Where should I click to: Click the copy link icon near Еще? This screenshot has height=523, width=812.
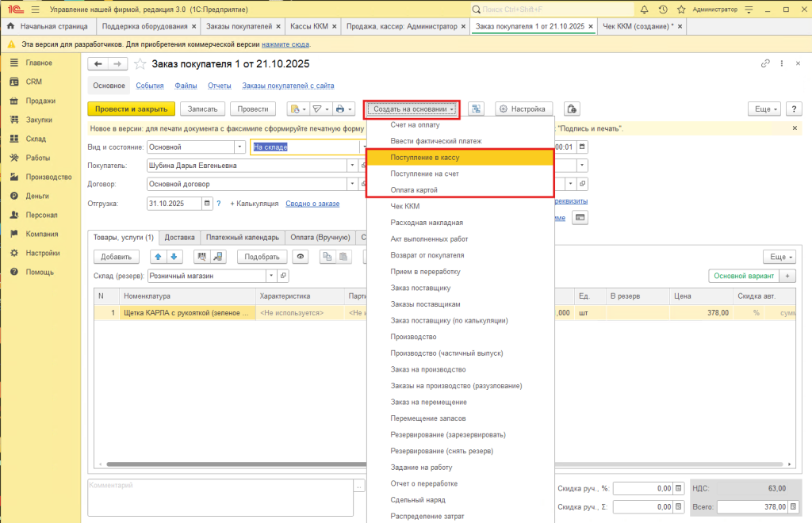coord(765,64)
